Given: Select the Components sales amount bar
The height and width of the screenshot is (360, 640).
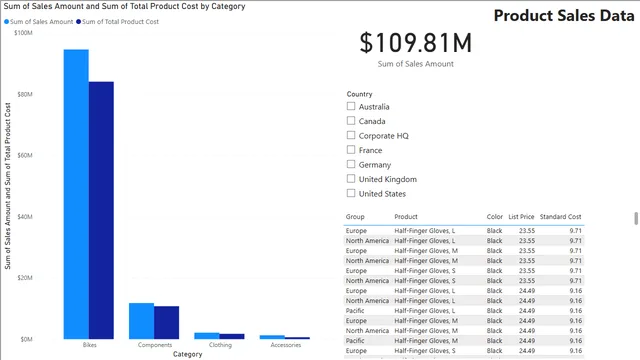Looking at the screenshot, I should 141,321.
